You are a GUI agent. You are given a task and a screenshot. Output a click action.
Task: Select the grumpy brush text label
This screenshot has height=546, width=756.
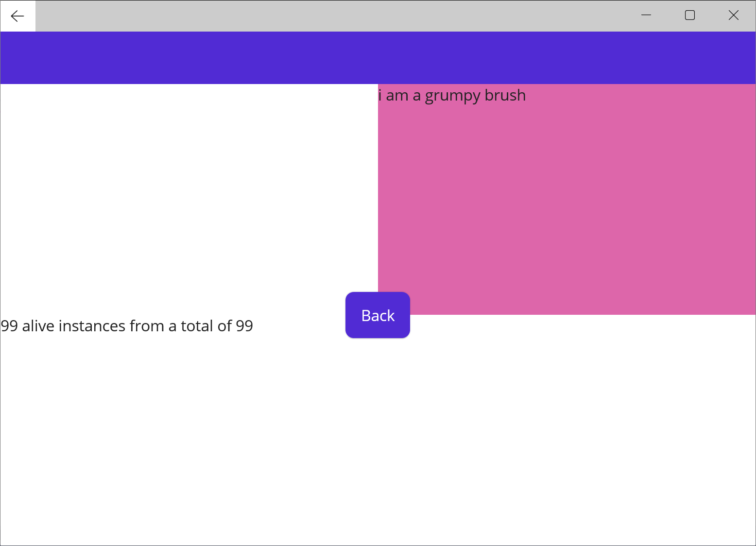click(x=451, y=95)
